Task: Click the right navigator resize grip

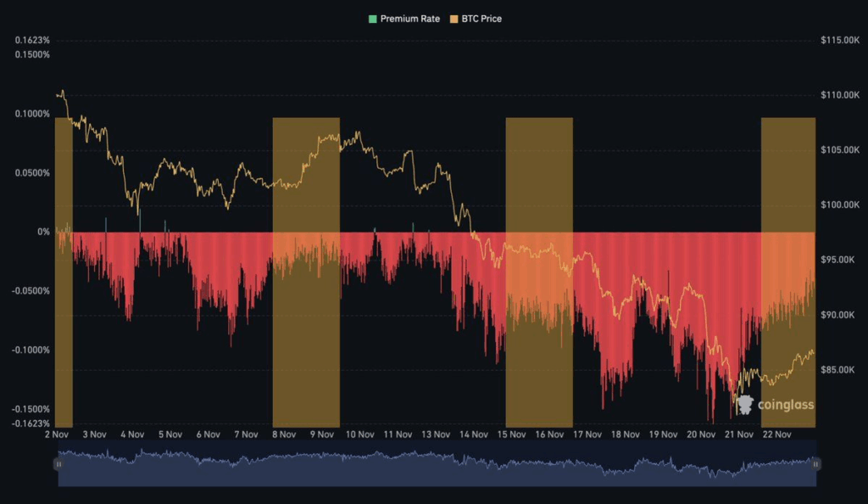Action: tap(816, 464)
